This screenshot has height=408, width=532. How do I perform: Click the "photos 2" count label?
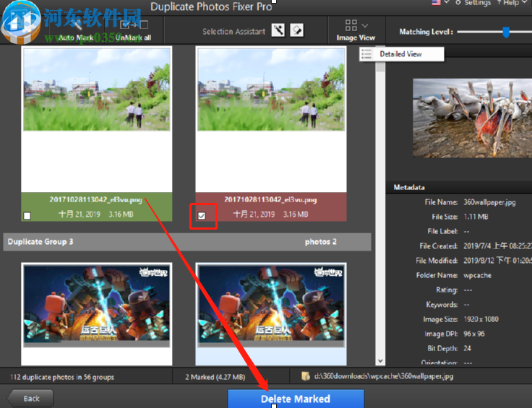click(x=321, y=242)
